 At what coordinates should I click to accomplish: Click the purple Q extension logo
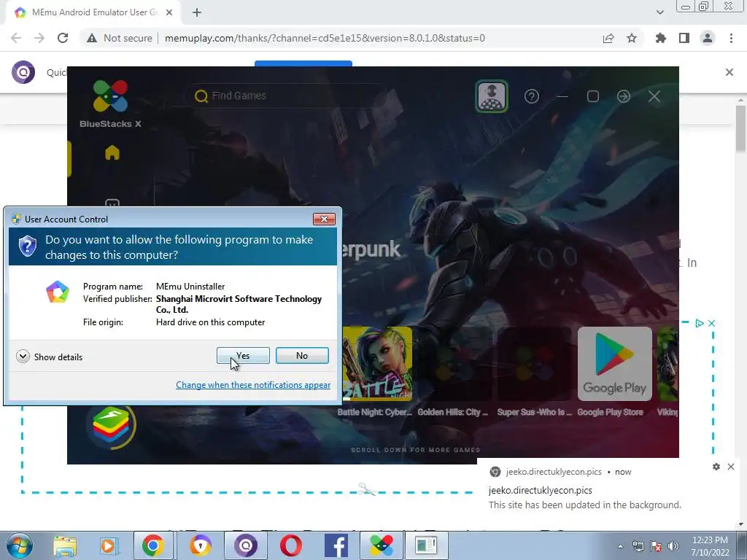23,72
